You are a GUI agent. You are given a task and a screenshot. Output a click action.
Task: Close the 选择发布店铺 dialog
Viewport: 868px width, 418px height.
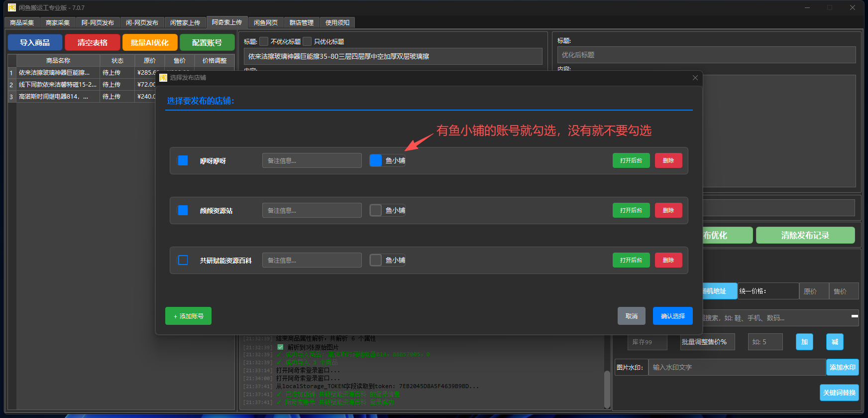695,78
